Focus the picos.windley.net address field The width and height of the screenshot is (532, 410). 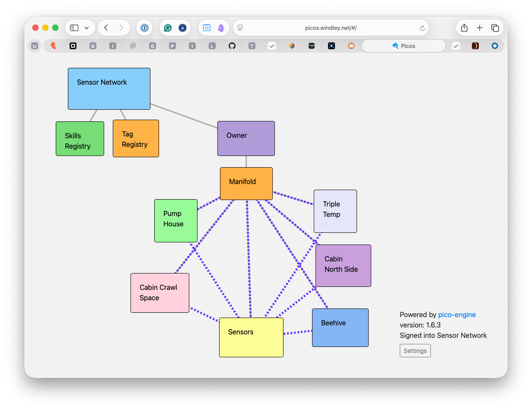point(331,28)
